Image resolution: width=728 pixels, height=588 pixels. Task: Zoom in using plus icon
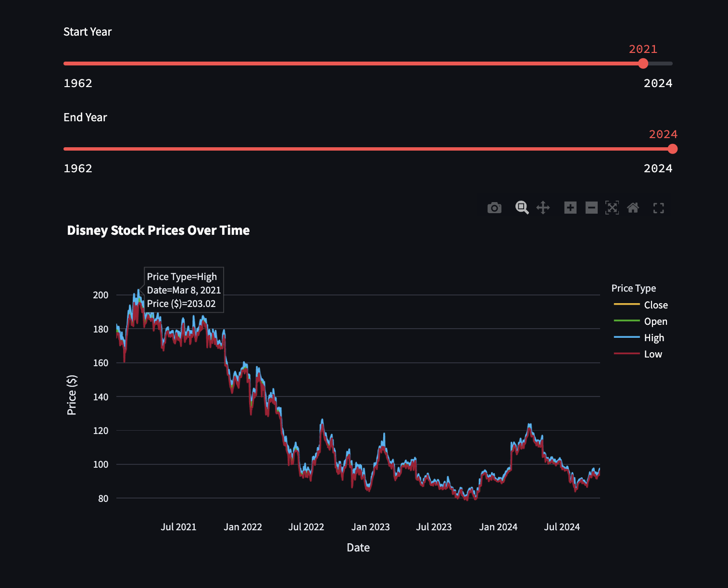click(570, 208)
